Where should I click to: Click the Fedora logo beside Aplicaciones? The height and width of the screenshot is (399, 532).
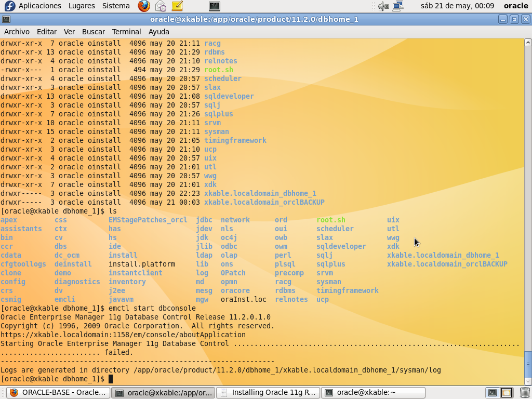pyautogui.click(x=9, y=6)
